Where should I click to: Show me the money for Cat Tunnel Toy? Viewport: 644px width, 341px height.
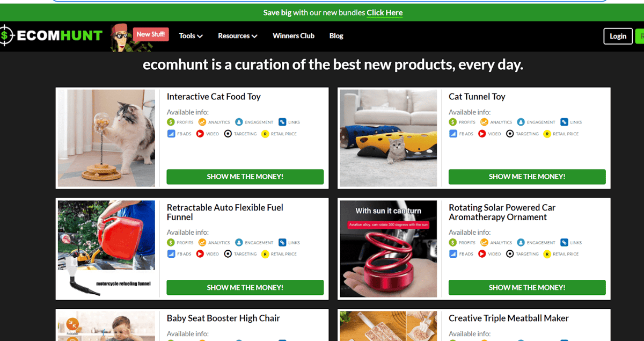pos(527,177)
